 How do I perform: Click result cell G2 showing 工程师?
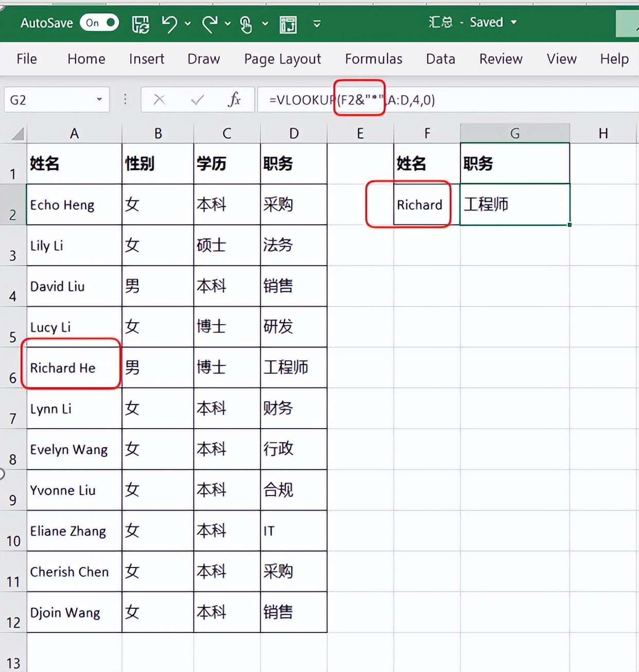(x=514, y=204)
